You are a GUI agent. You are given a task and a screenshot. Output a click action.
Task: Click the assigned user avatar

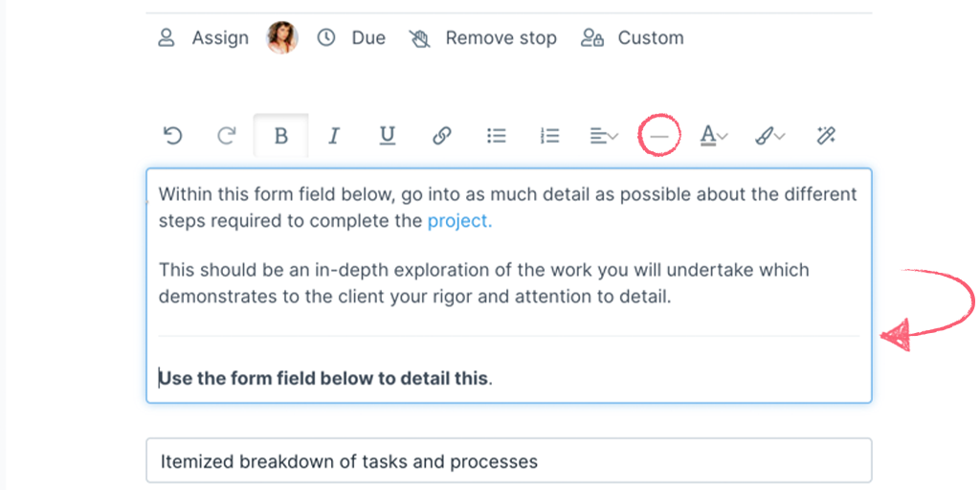pyautogui.click(x=282, y=38)
